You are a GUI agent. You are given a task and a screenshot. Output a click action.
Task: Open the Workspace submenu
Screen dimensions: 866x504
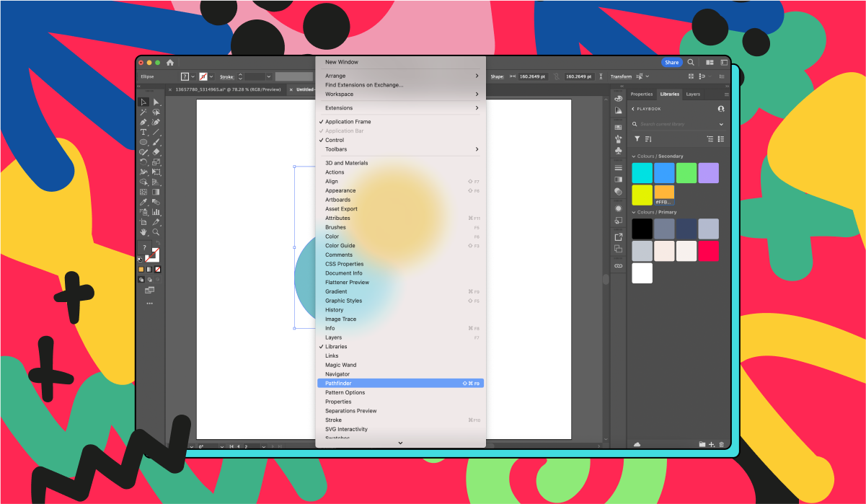click(x=339, y=94)
